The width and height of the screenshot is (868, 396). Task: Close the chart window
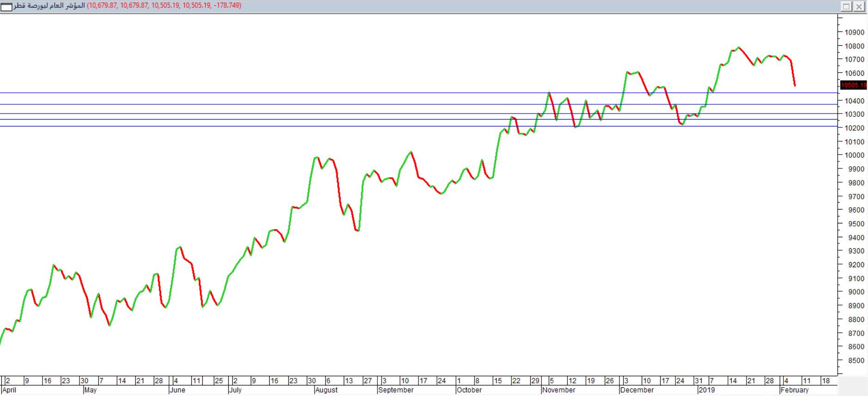click(859, 6)
